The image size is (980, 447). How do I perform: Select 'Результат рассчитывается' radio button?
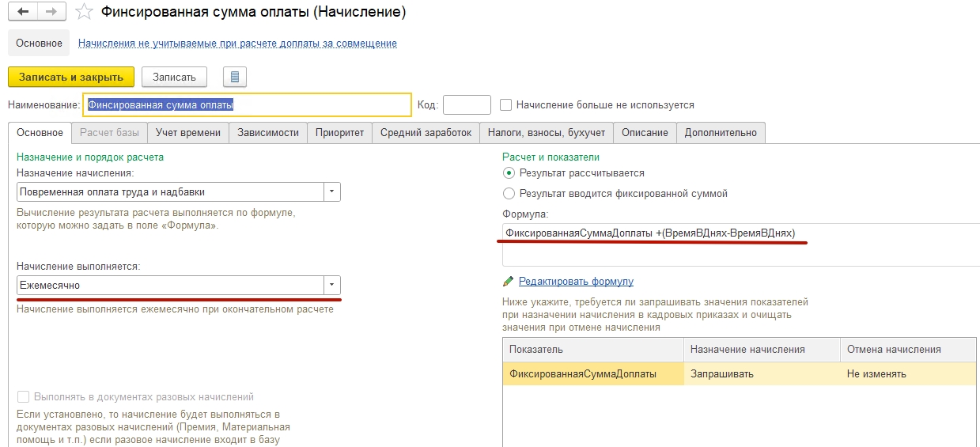pyautogui.click(x=509, y=172)
